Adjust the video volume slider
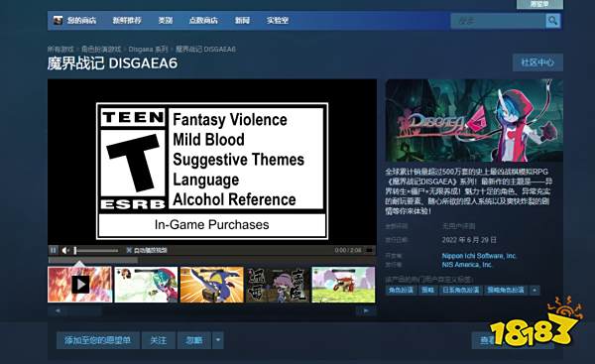 96,251
